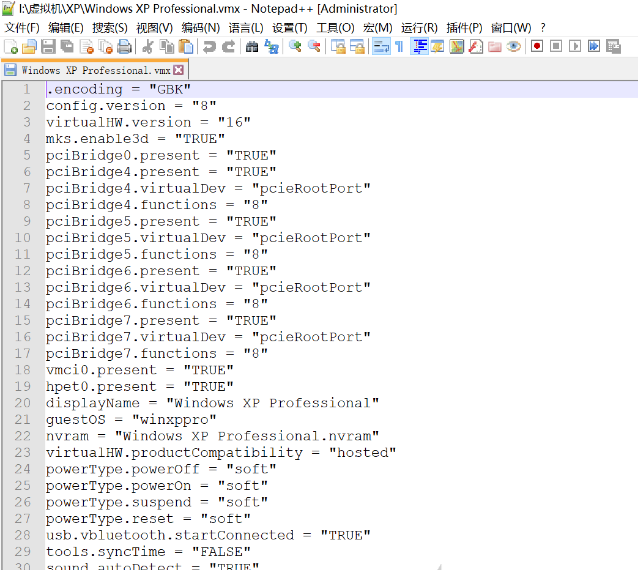Image resolution: width=638 pixels, height=570 pixels.
Task: Open the 工具(O) menu
Action: point(335,28)
